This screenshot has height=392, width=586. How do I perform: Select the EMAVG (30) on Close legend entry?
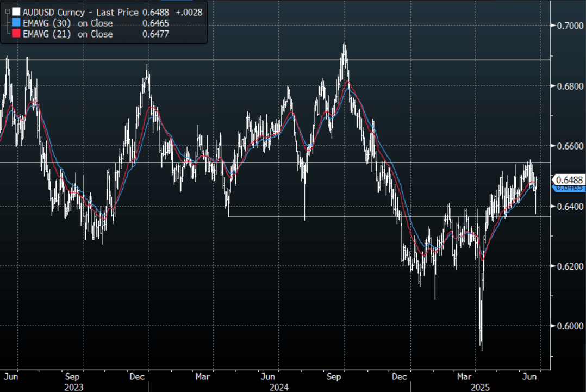(x=67, y=23)
